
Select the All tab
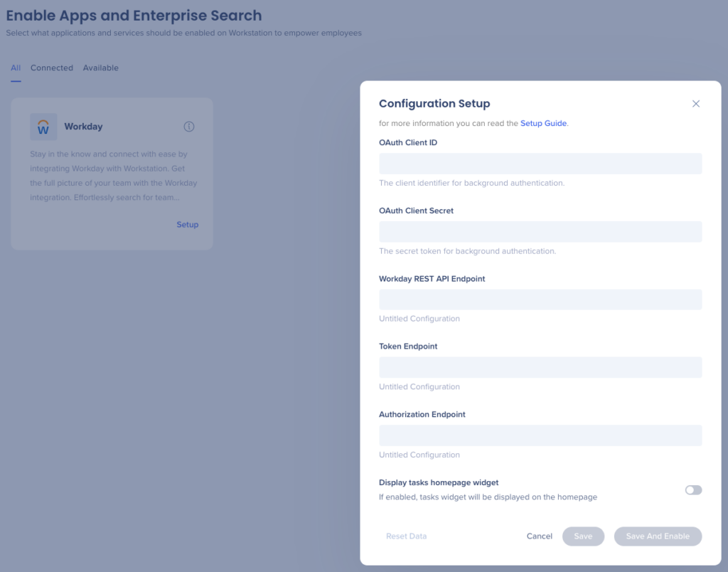pos(16,68)
